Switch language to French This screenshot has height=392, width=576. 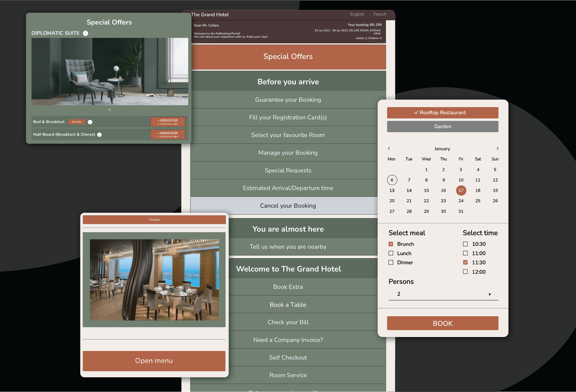click(380, 14)
